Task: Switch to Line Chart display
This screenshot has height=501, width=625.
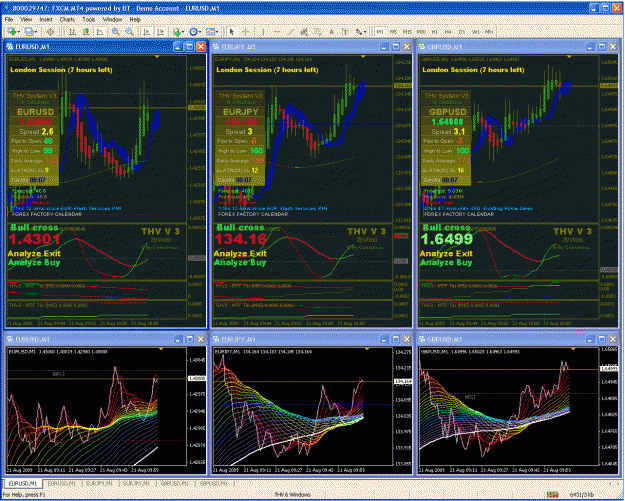Action: (x=100, y=32)
